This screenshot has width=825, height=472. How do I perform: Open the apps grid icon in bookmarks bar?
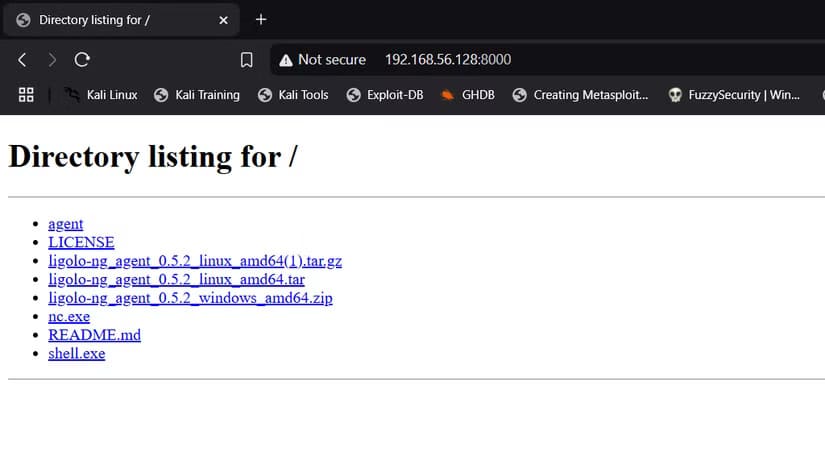(27, 95)
